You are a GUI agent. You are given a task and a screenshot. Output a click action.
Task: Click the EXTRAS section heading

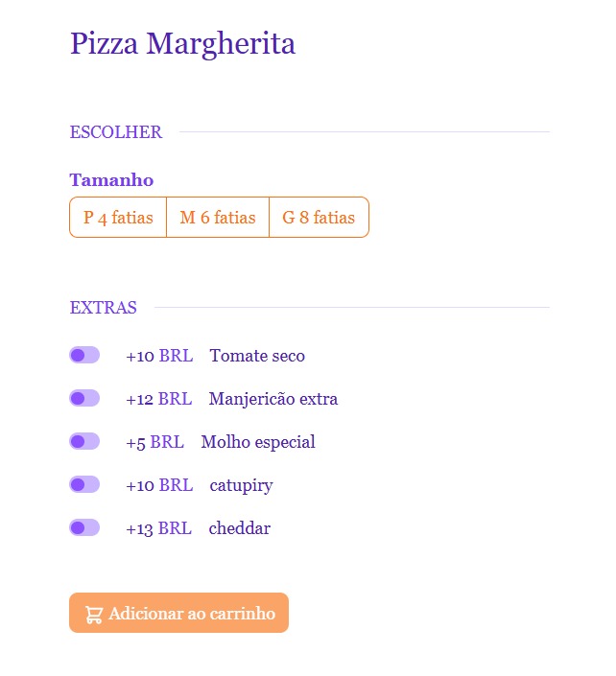[x=103, y=309]
